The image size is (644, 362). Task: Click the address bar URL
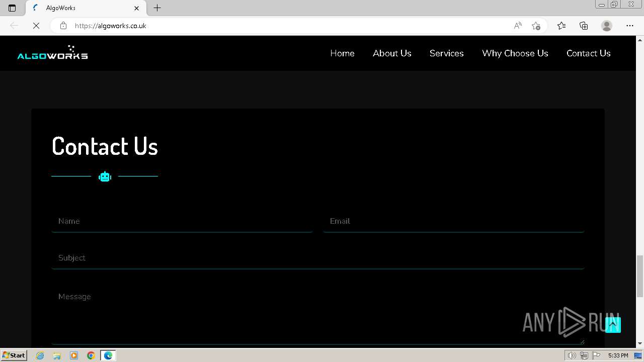point(111,26)
